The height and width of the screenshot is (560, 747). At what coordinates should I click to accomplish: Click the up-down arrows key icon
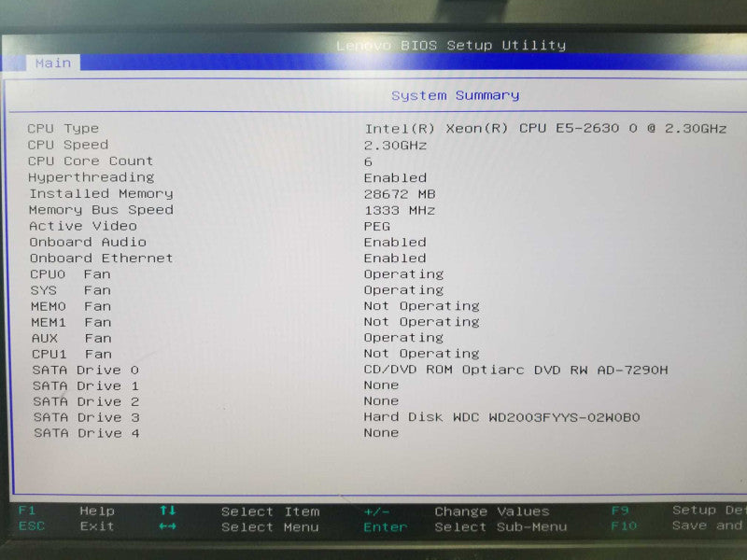click(x=168, y=511)
